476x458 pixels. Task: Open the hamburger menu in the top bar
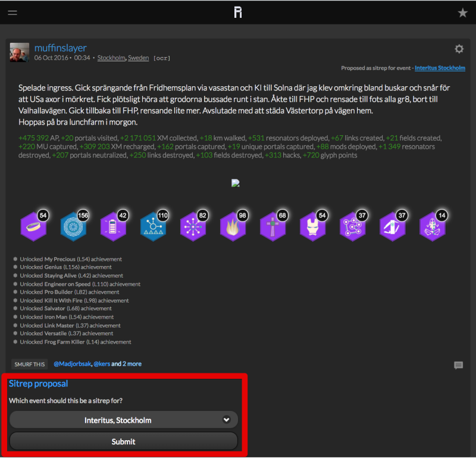[x=12, y=13]
